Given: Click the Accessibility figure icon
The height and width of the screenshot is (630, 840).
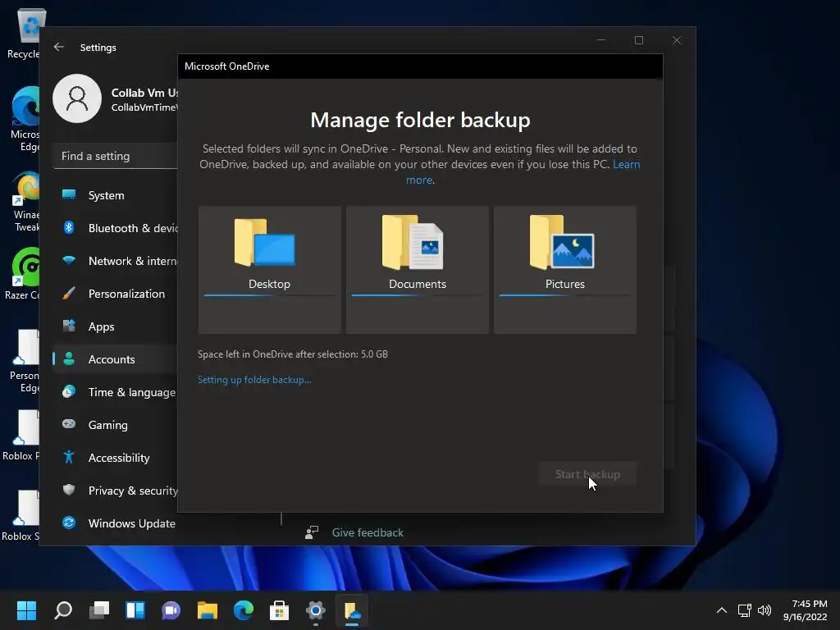Looking at the screenshot, I should point(69,457).
